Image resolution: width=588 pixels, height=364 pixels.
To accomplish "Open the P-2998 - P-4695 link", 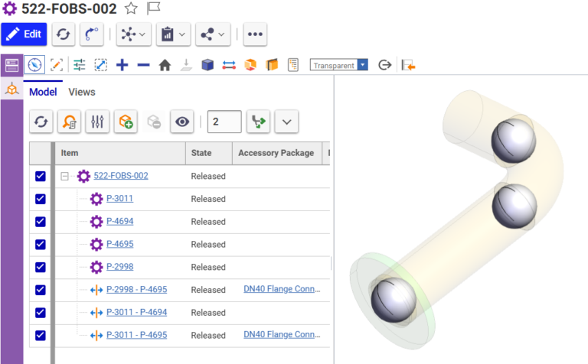I will [x=136, y=290].
